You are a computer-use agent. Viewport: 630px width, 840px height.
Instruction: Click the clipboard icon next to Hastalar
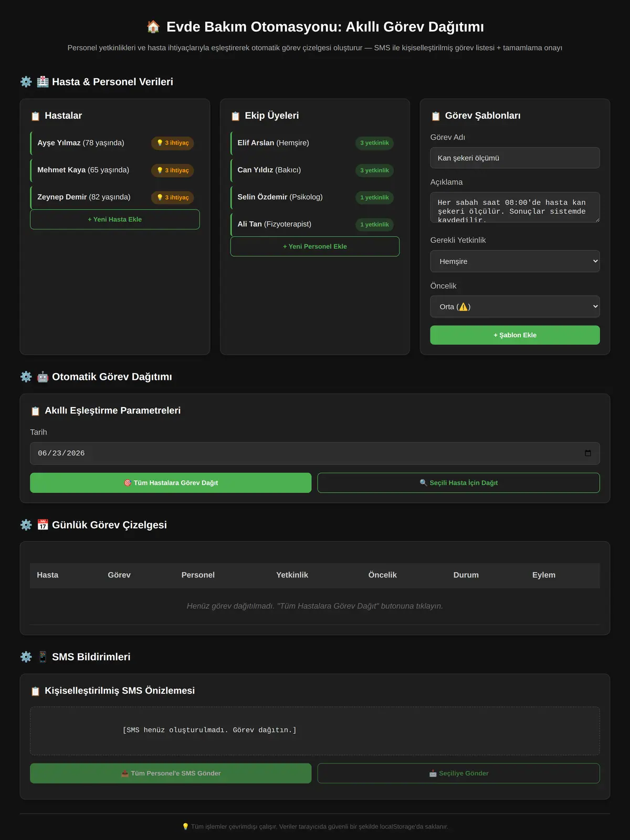(x=35, y=116)
